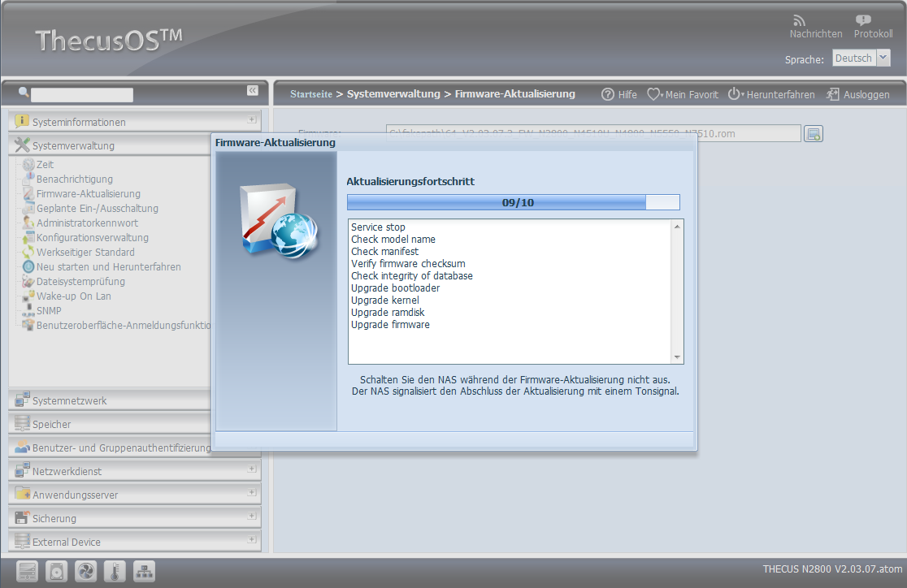The image size is (907, 588).
Task: Select Benachrichtigung menu entry
Action: [x=75, y=179]
